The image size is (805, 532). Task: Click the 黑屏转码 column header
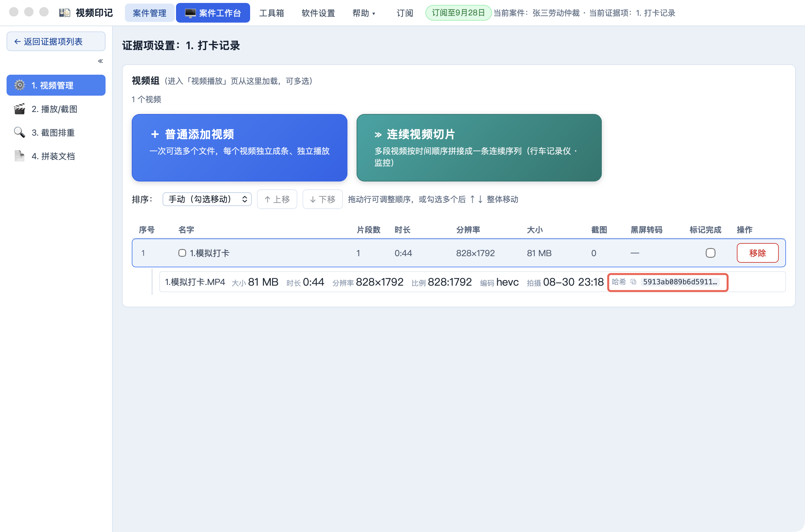[x=646, y=230]
